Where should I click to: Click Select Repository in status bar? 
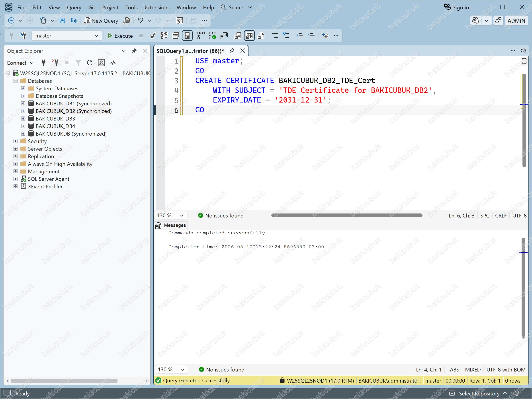pyautogui.click(x=479, y=394)
